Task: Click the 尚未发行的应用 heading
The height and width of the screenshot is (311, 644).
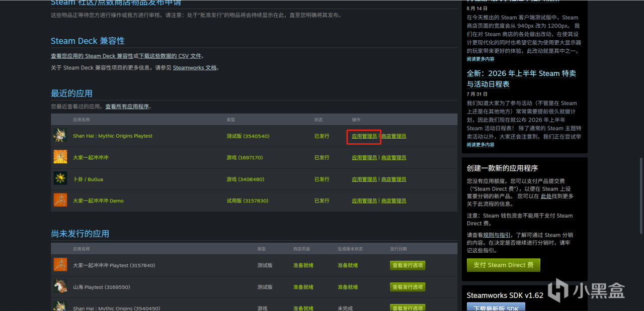Action: pyautogui.click(x=80, y=234)
